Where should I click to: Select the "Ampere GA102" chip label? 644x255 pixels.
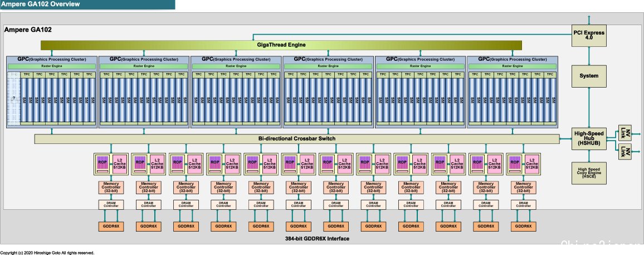(x=27, y=30)
